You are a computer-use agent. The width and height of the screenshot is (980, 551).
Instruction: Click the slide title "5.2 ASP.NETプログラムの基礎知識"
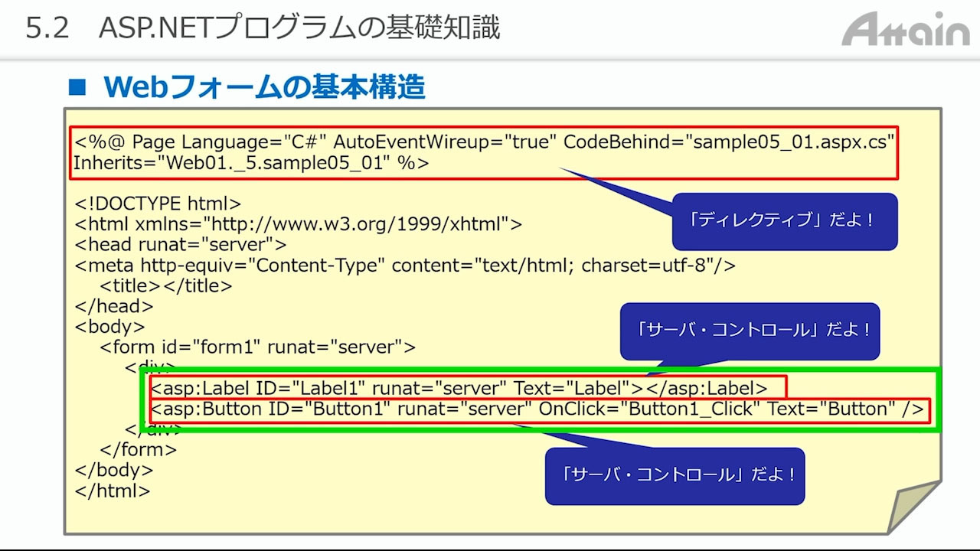(x=263, y=28)
